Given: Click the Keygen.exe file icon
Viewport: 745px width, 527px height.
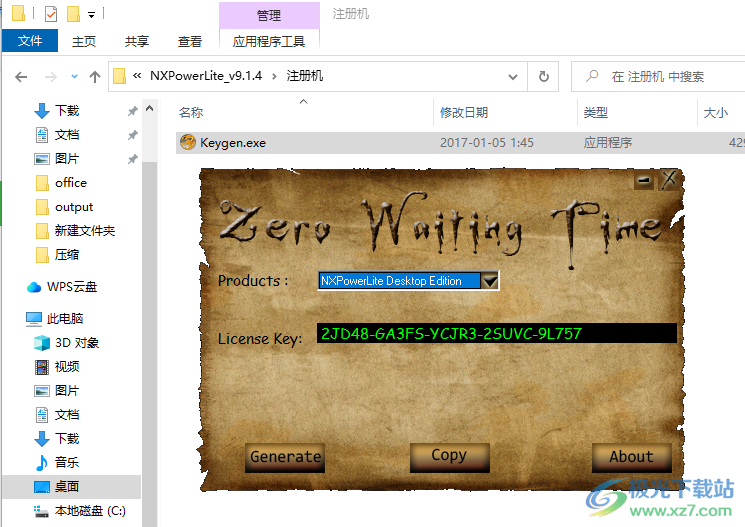Looking at the screenshot, I should [188, 142].
